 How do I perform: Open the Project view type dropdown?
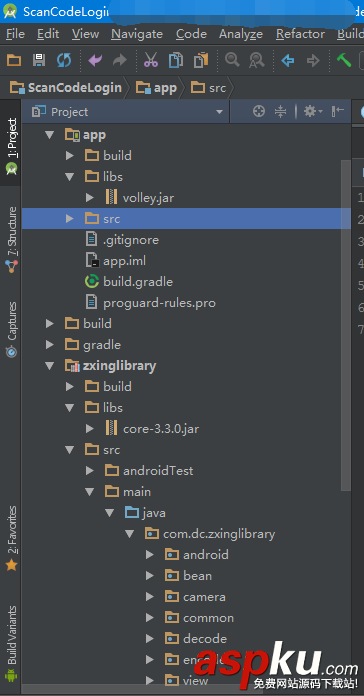(x=219, y=112)
